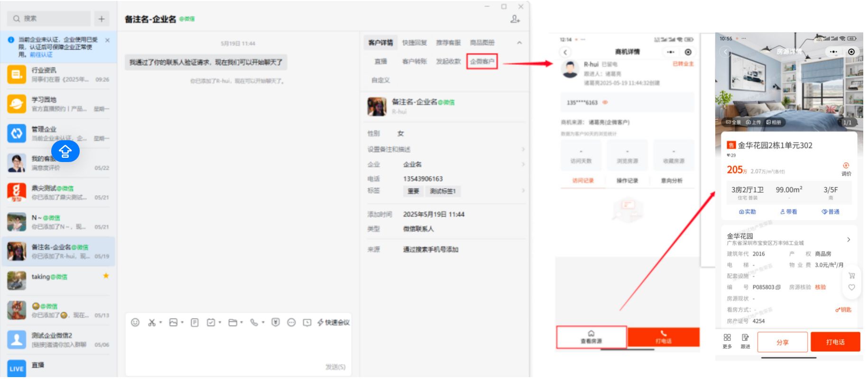Toggle the star on taking contact
This screenshot has height=379, width=868.
pyautogui.click(x=106, y=276)
